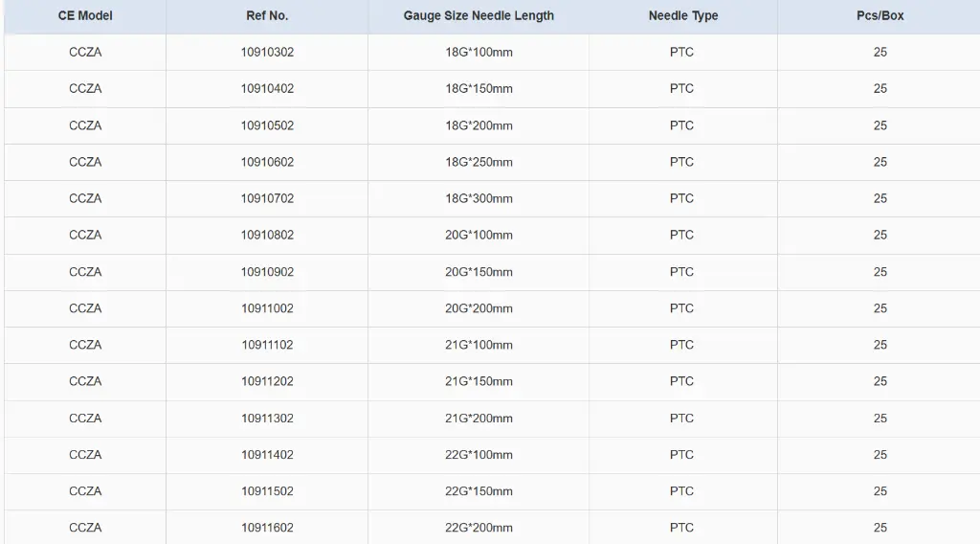The height and width of the screenshot is (544, 980).
Task: Select the 21G*150mm gauge cell
Action: tap(479, 381)
